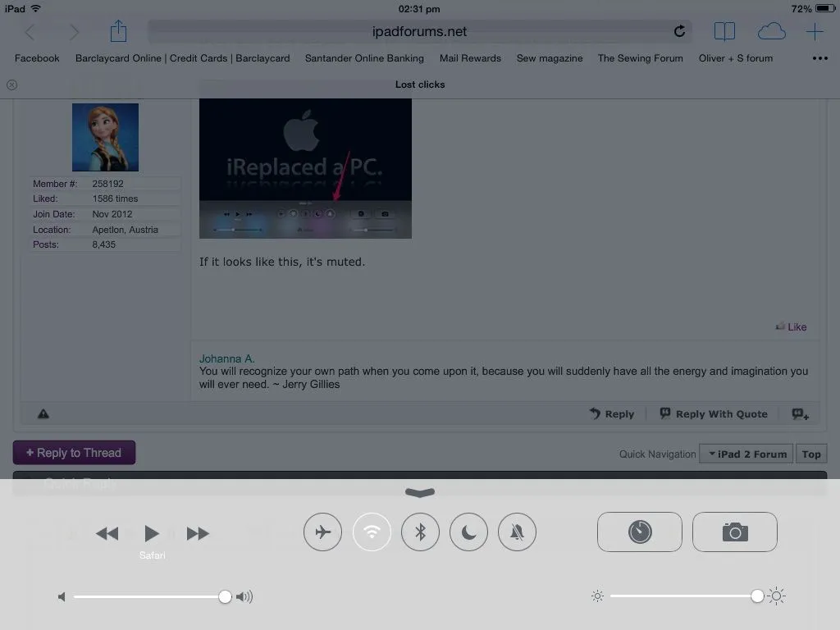The height and width of the screenshot is (630, 840).
Task: Skip to next track with fast-forward
Action: pos(198,533)
